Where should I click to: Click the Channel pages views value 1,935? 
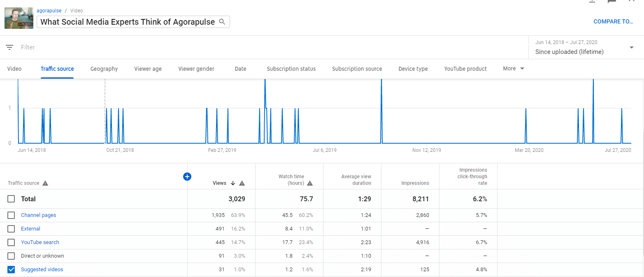[219, 215]
